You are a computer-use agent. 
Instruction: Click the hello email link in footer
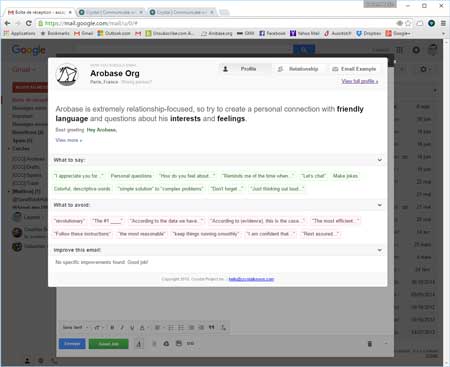click(251, 279)
